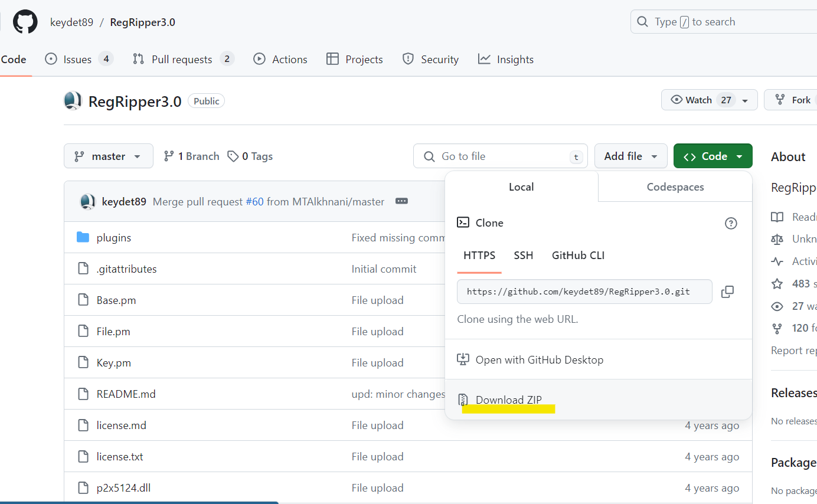Expand commit message ellipsis button
The width and height of the screenshot is (817, 504).
(402, 201)
